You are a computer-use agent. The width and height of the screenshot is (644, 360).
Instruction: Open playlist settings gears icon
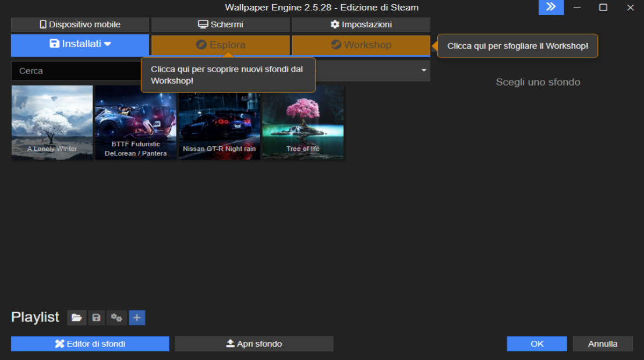click(x=116, y=317)
